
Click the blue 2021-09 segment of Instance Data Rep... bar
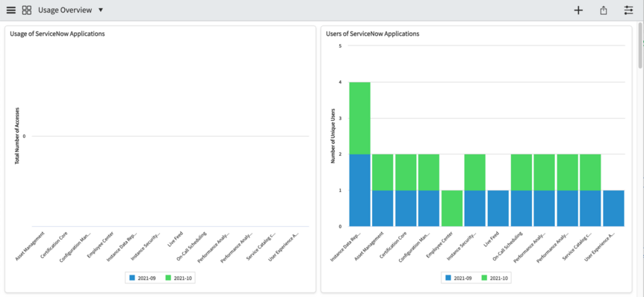point(360,190)
